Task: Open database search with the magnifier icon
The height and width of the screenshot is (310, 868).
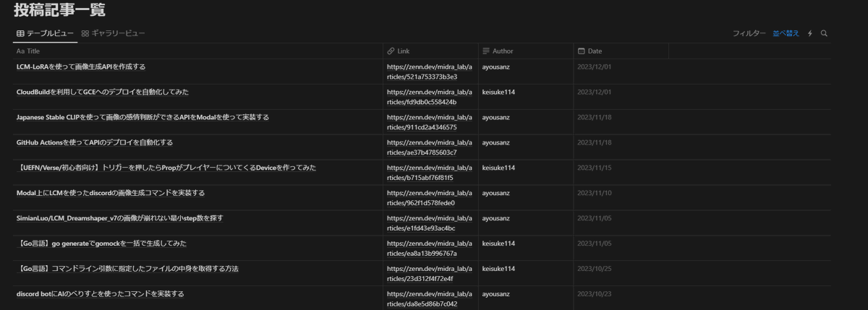Action: tap(824, 33)
